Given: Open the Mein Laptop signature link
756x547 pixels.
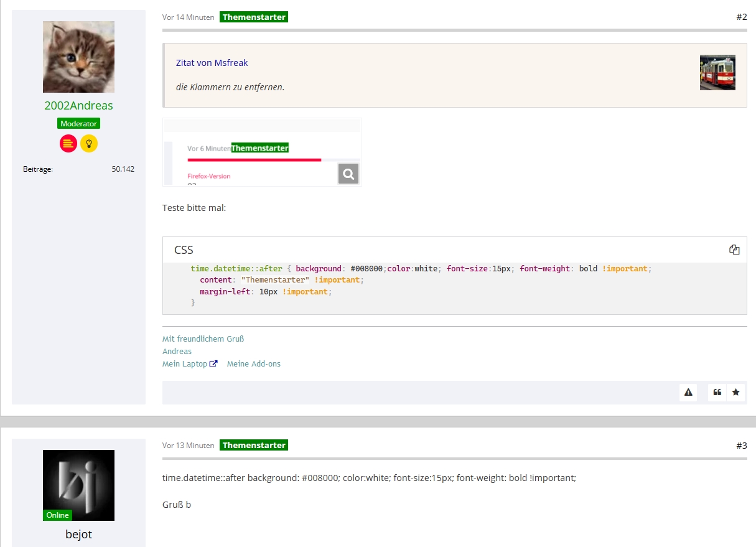Looking at the screenshot, I should tap(185, 364).
